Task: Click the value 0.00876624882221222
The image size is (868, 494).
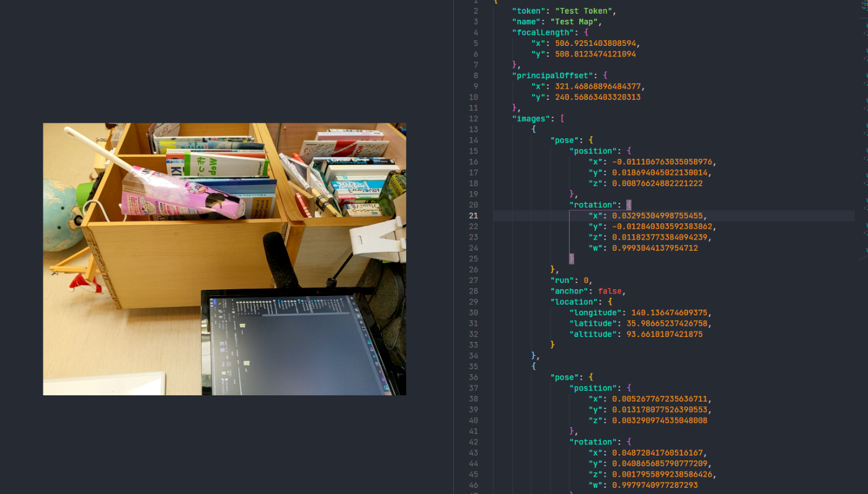Action: pos(657,184)
